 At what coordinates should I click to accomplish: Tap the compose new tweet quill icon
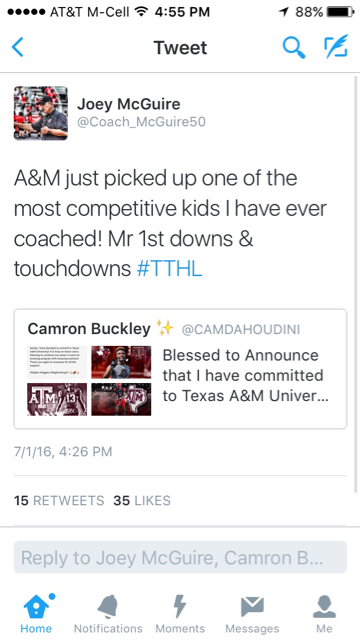pos(336,46)
